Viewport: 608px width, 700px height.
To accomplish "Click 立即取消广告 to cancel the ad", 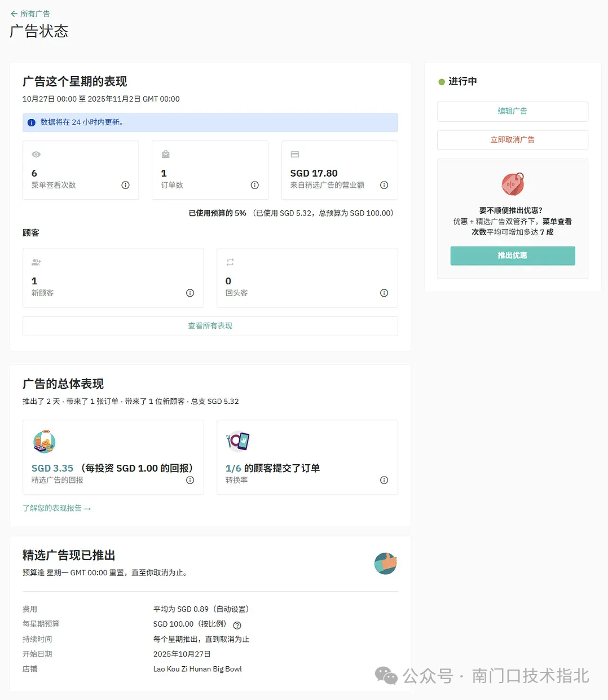I will pyautogui.click(x=513, y=140).
